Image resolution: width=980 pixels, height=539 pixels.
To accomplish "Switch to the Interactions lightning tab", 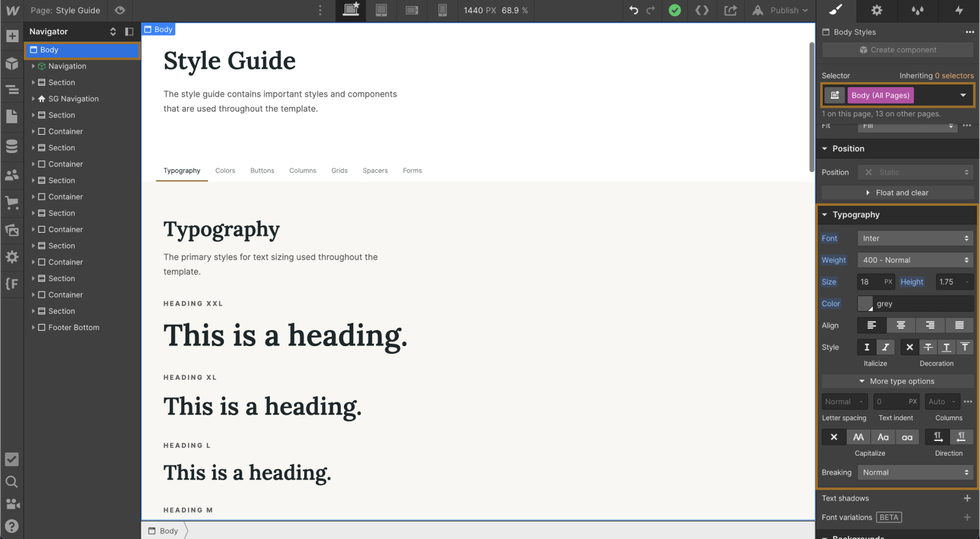I will (x=959, y=10).
